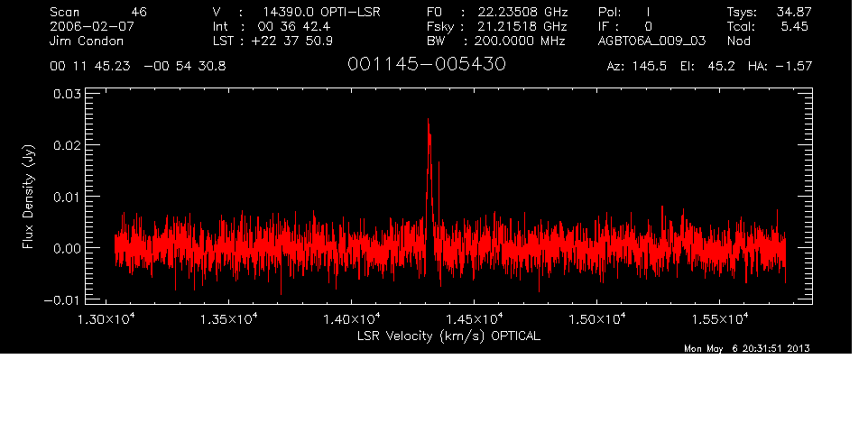The image size is (868, 442).
Task: Click the plot title 001145-005430
Action: click(x=426, y=64)
